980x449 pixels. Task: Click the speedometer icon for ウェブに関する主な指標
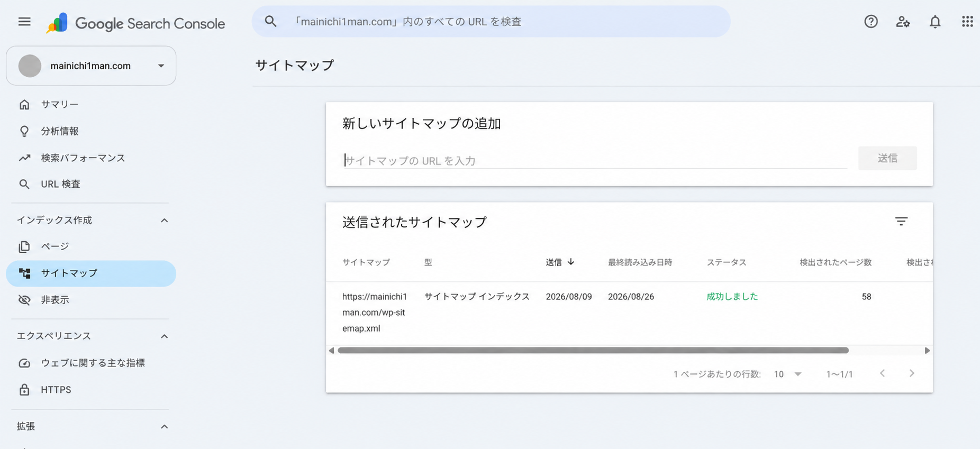click(24, 363)
